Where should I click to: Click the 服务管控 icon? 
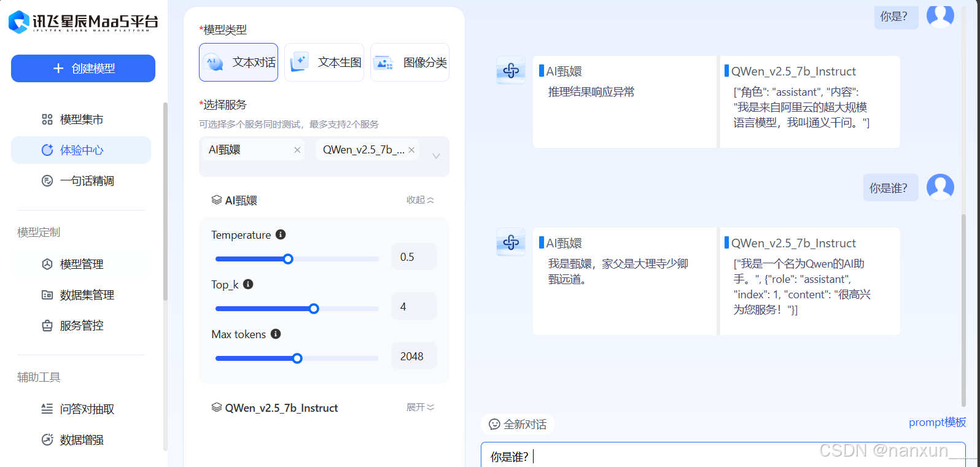[47, 325]
